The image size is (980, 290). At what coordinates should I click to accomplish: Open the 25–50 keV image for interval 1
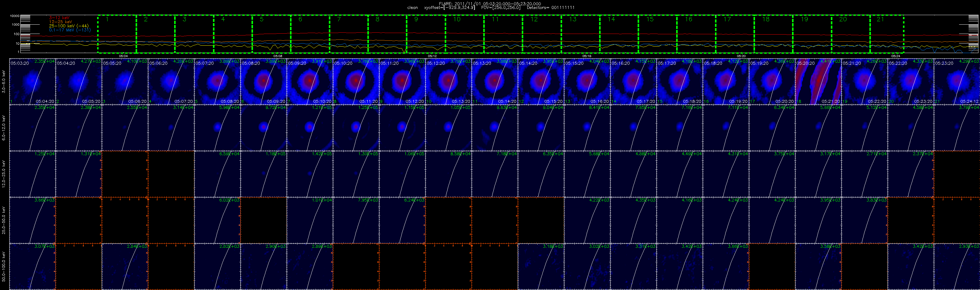32,220
